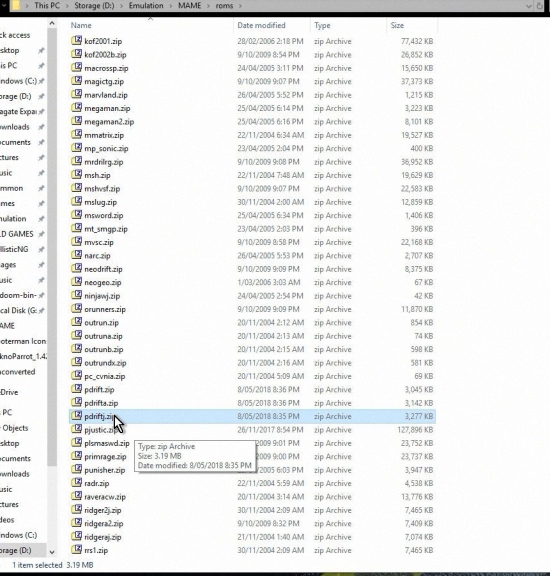Select the outrunb.zip file name
Screen dimensions: 550x576
[x=104, y=349]
